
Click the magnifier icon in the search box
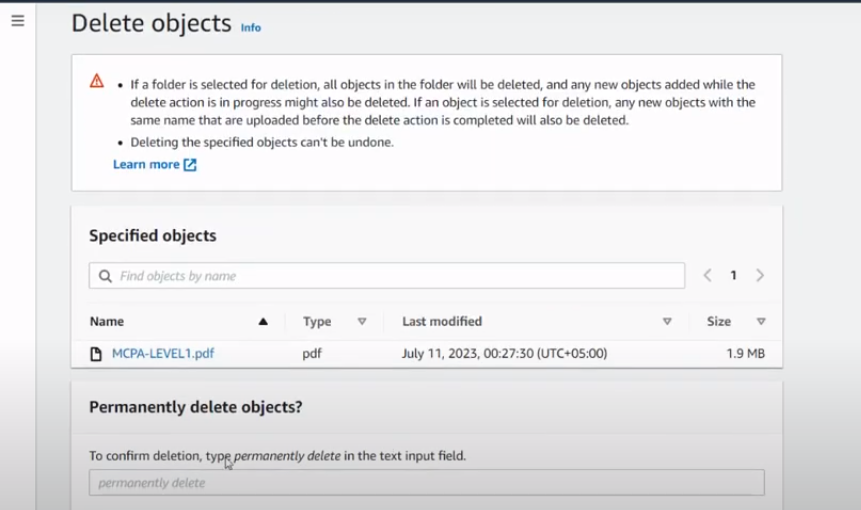click(x=106, y=276)
